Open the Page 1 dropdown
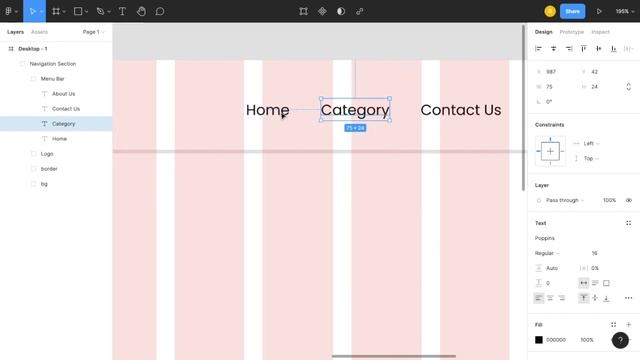 93,32
